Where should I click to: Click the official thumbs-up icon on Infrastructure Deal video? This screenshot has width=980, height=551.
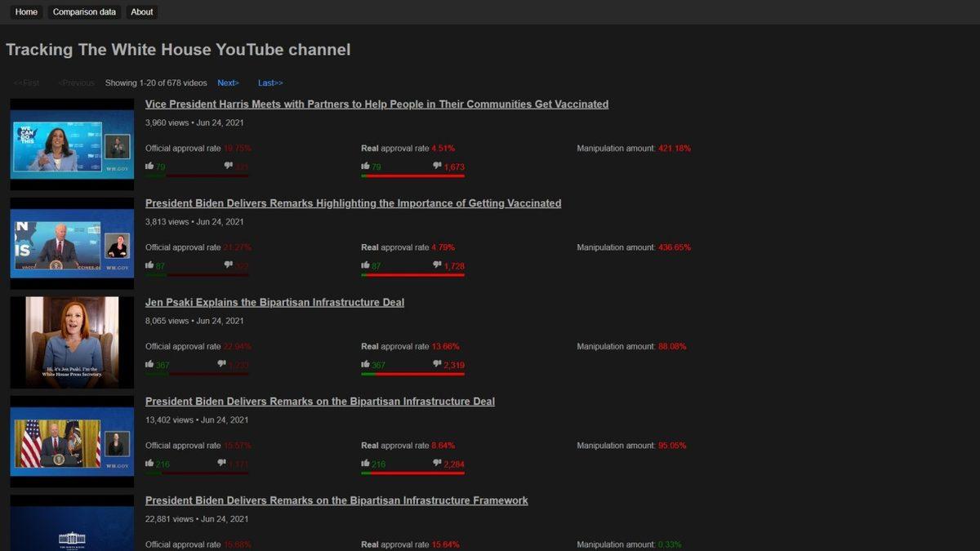pyautogui.click(x=151, y=464)
